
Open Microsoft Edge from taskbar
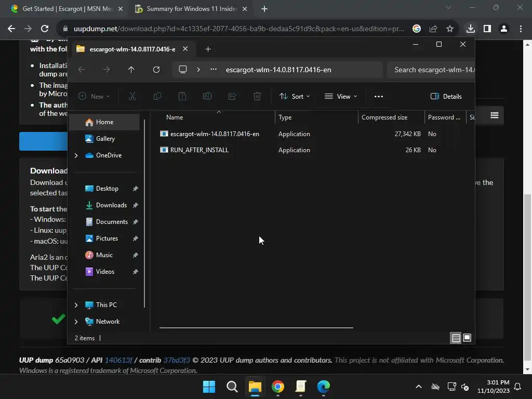[323, 387]
